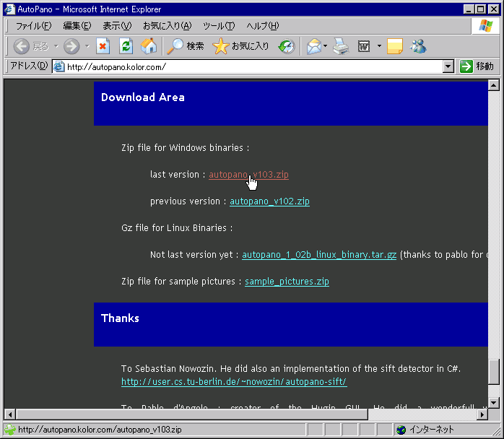
Task: Click the Edit with Word icon
Action: [364, 46]
